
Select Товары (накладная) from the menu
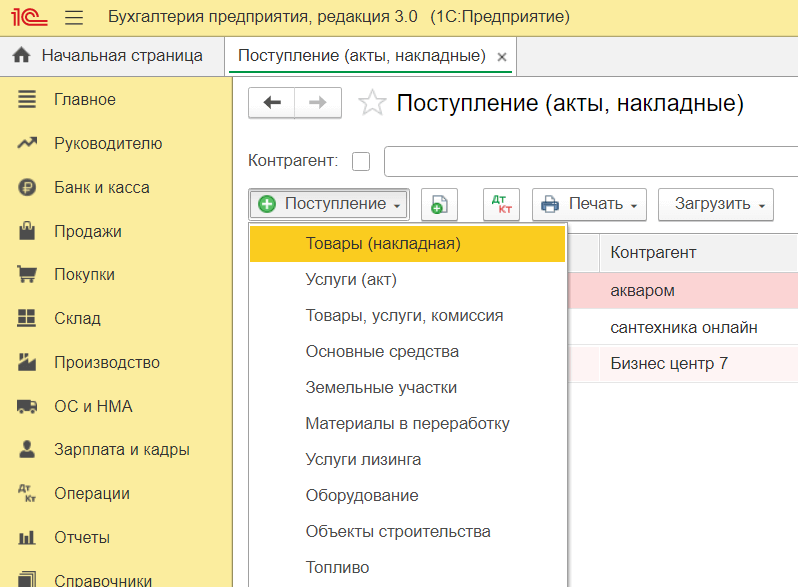(x=383, y=243)
